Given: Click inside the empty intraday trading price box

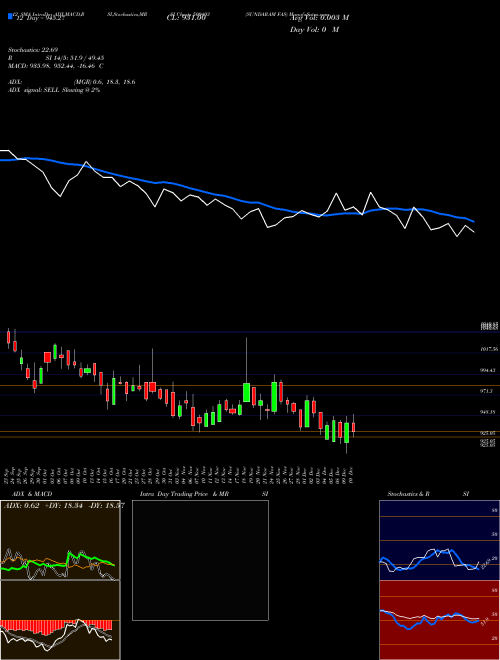Looking at the screenshot, I should tap(200, 560).
